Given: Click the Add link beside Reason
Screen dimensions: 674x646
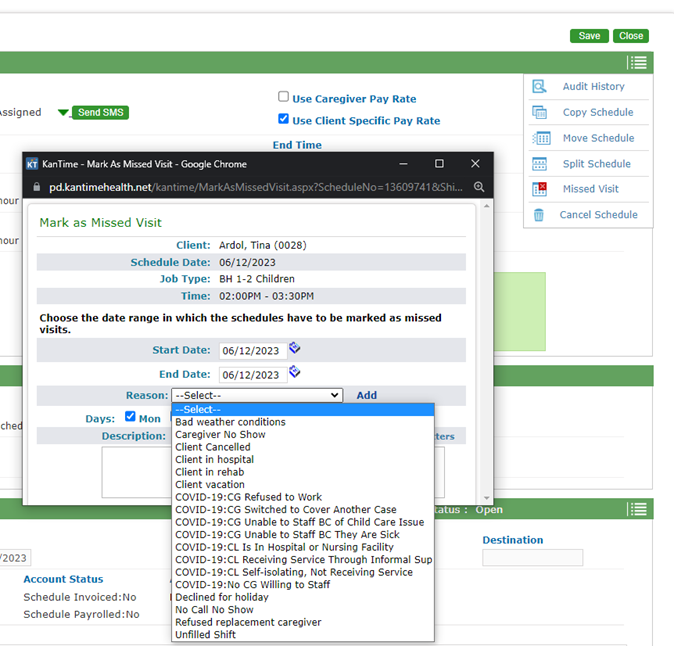Looking at the screenshot, I should point(367,395).
